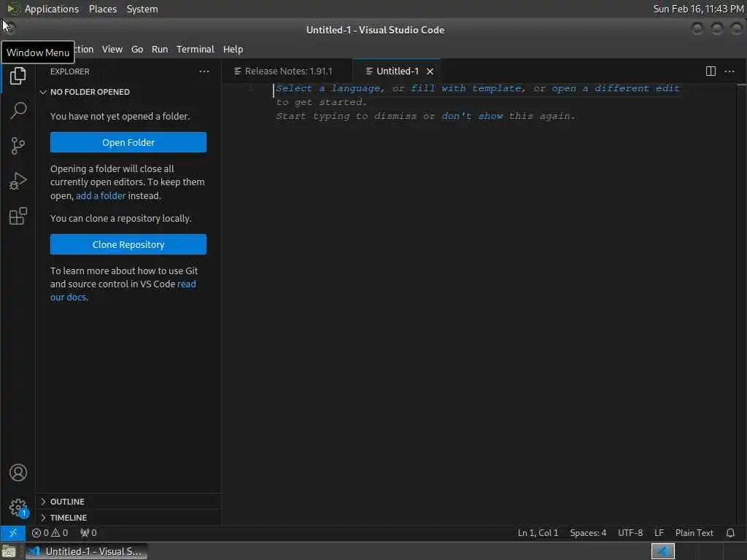Open the Go menu

click(x=137, y=49)
